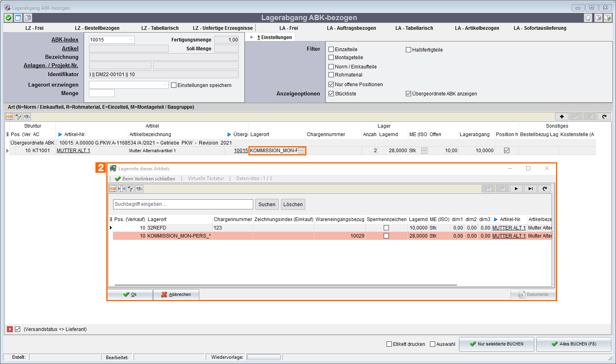Click Abbrechen to cancel dialog
The height and width of the screenshot is (364, 616).
pos(176,295)
